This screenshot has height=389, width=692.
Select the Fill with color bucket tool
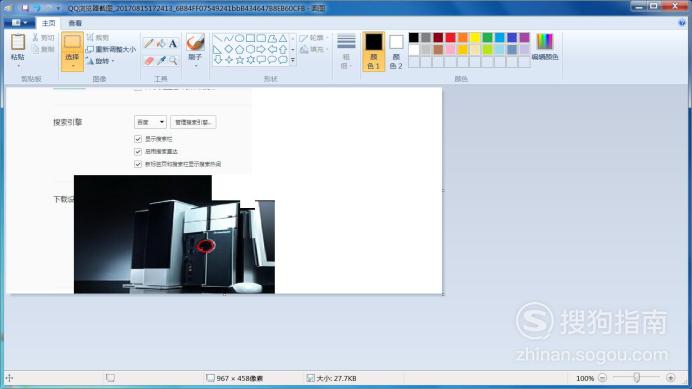click(161, 43)
